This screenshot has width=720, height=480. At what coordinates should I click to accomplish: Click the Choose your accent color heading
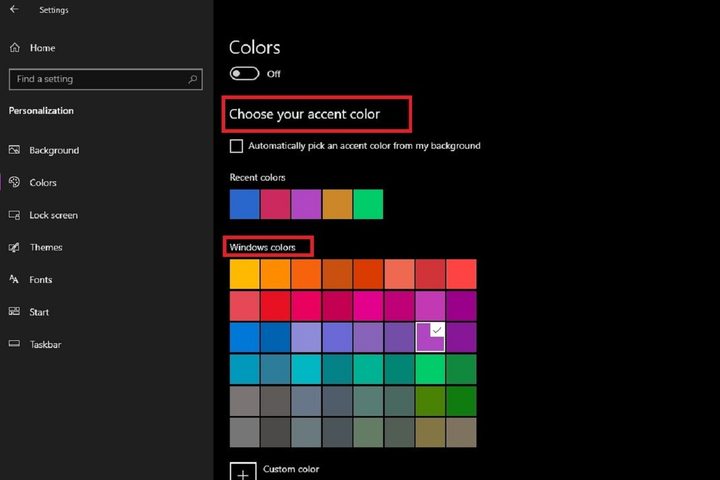pyautogui.click(x=304, y=114)
